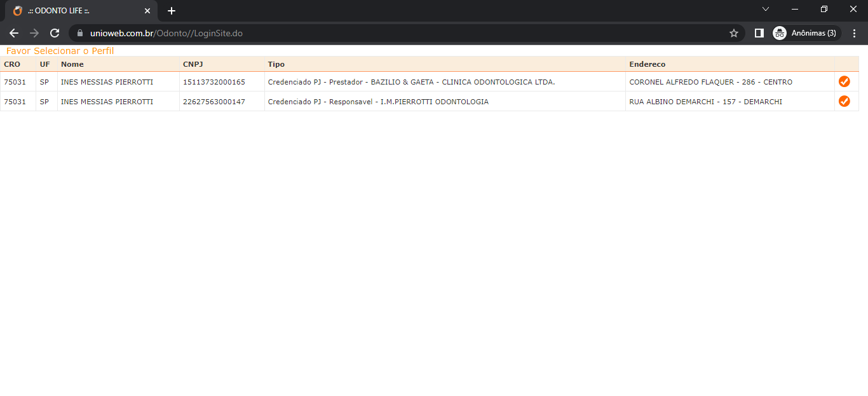The image size is (868, 396).
Task: Click SP in the RUA ALBINO DEMARCHI row
Action: click(44, 102)
